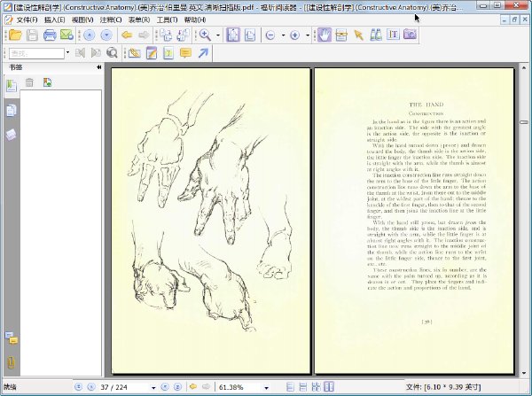Image resolution: width=532 pixels, height=396 pixels.
Task: Go to previous page with up-arrow circle
Action: click(90, 35)
